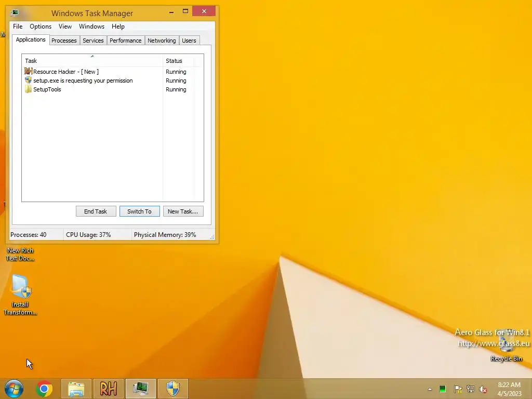
Task: Maximize the Task Manager window
Action: 185,11
